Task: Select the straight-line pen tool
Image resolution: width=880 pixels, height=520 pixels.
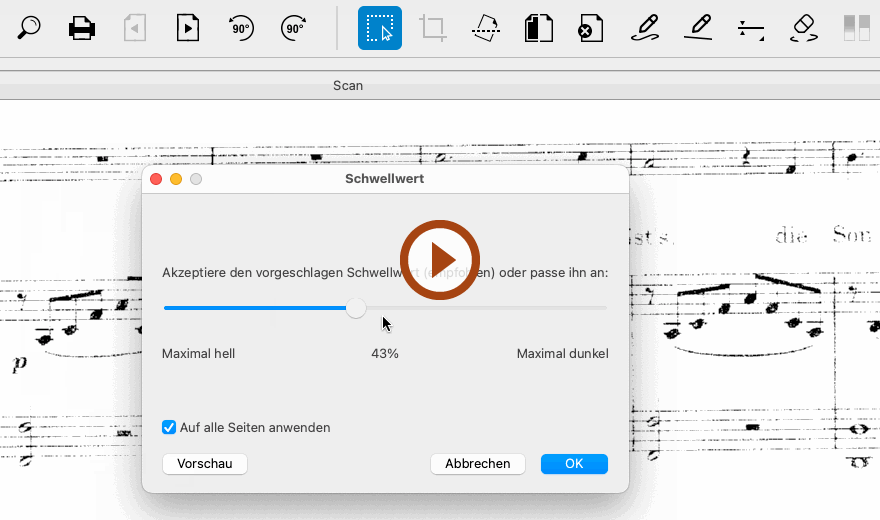Action: (x=698, y=28)
